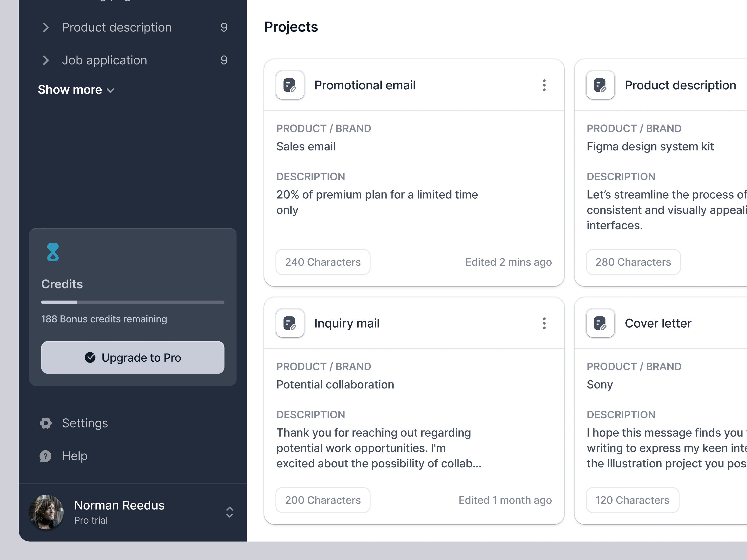Open Promotional email three-dot options menu
This screenshot has width=747, height=560.
click(544, 85)
